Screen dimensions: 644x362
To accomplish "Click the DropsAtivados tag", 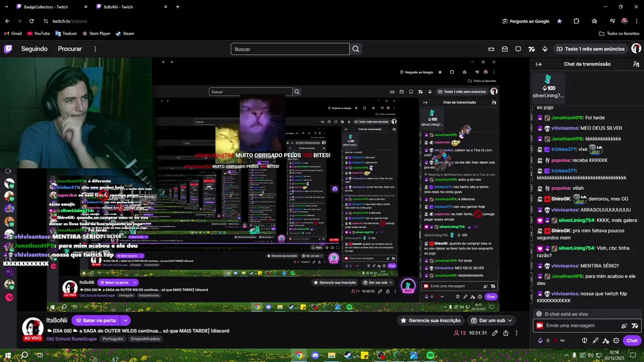I will 145,339.
